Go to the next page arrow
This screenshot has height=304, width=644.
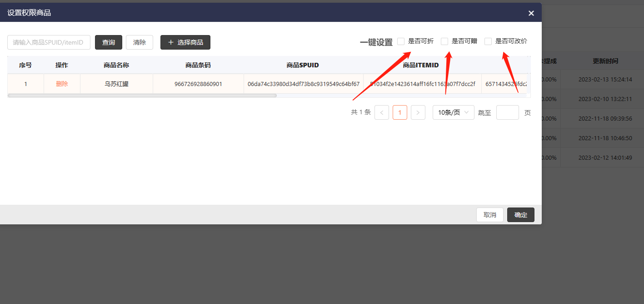[418, 112]
